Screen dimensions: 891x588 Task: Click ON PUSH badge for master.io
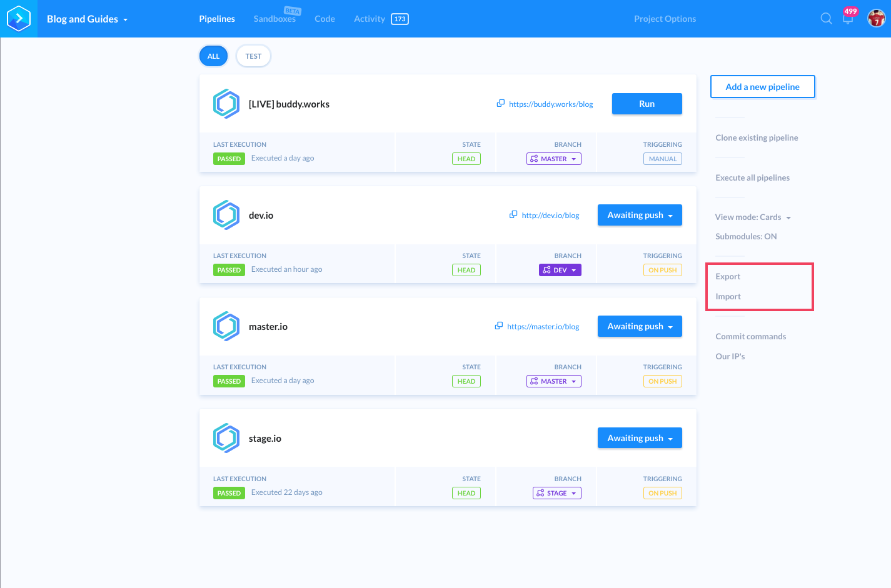pos(663,381)
